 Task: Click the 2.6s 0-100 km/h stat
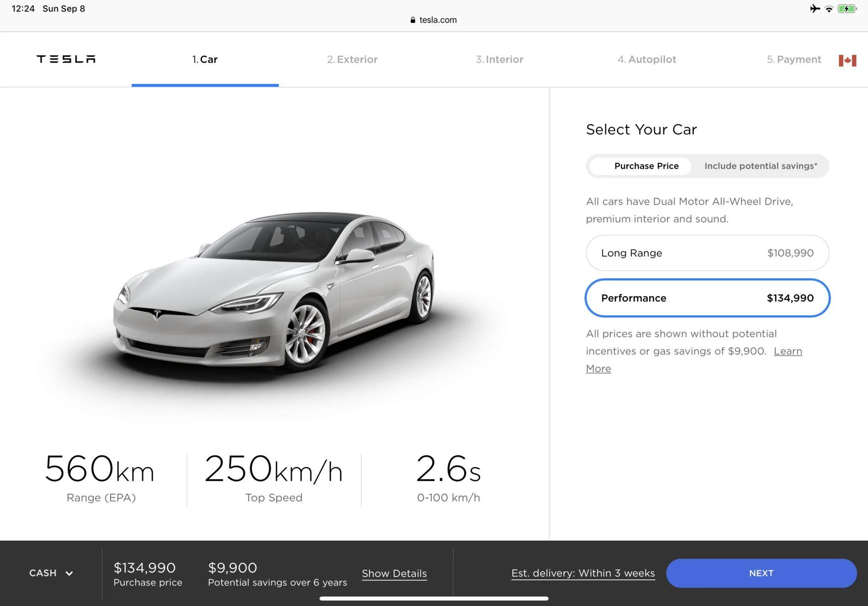point(448,478)
